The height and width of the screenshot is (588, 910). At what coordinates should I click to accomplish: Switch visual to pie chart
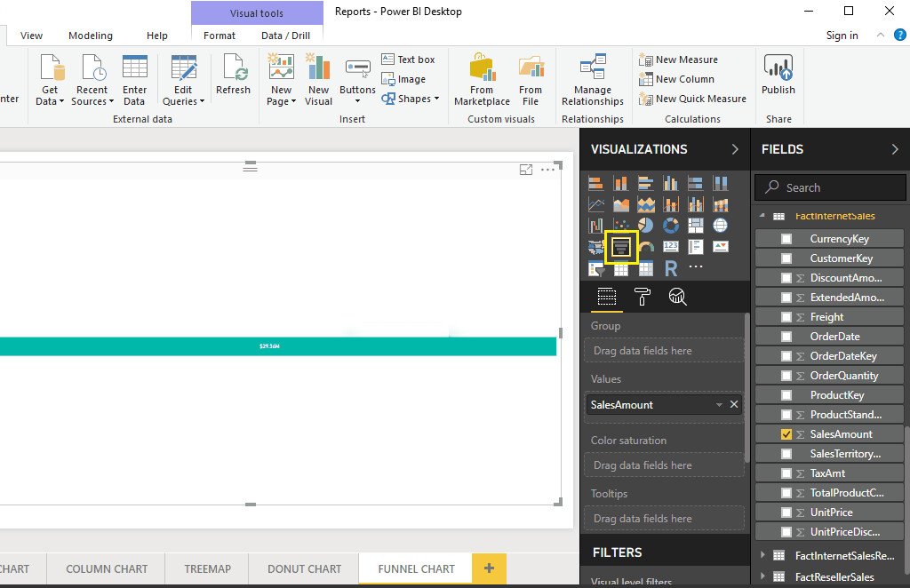[646, 226]
